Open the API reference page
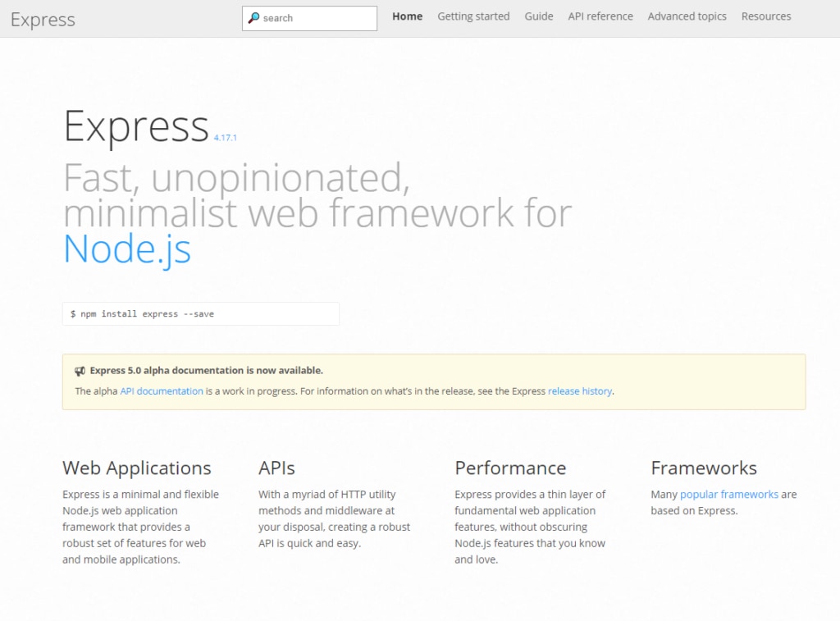840x621 pixels. tap(600, 16)
